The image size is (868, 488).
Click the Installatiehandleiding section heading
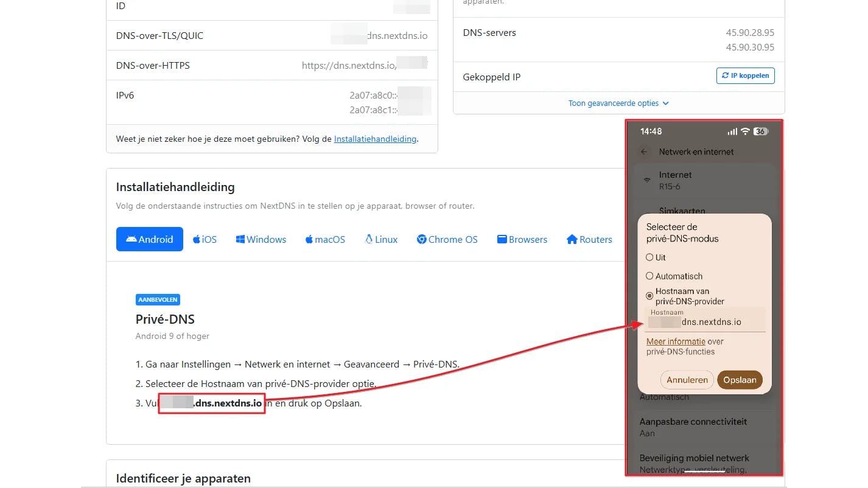(175, 187)
